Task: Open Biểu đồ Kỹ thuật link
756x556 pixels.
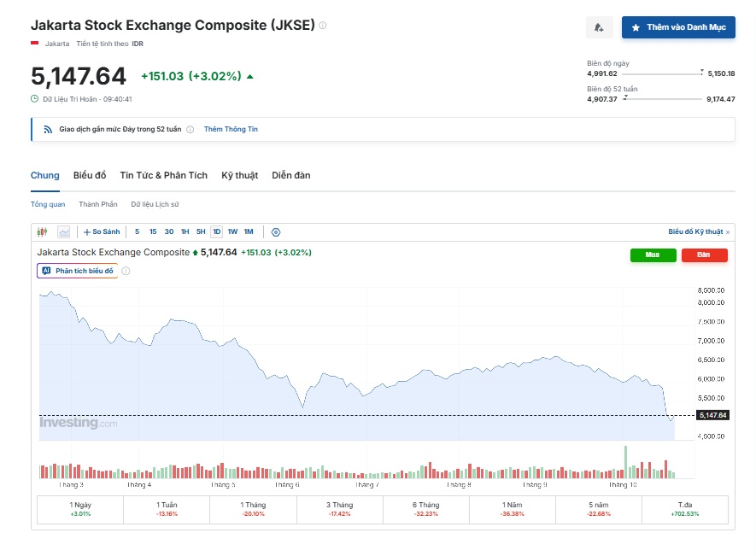Action: coord(699,232)
